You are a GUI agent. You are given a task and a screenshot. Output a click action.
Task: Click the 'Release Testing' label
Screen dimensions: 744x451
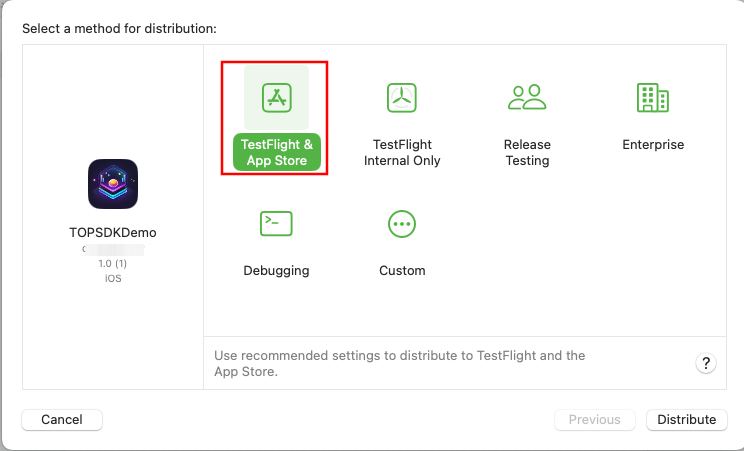click(x=527, y=152)
